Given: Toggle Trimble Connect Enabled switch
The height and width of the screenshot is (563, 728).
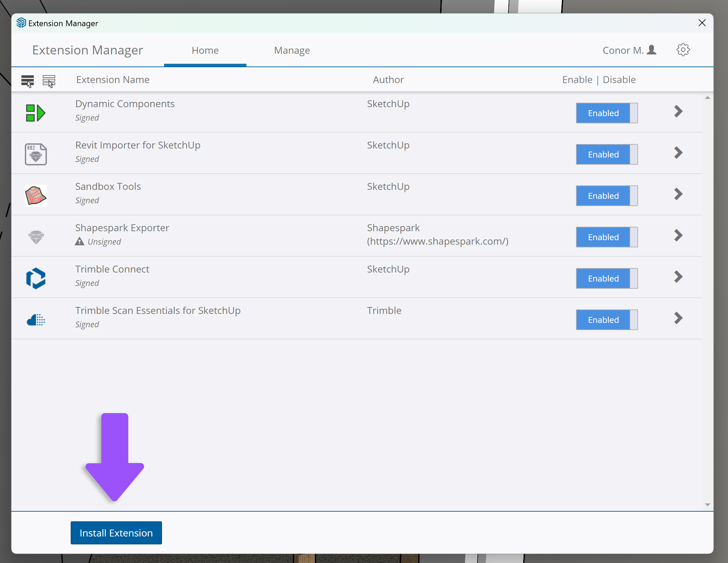Looking at the screenshot, I should point(607,278).
